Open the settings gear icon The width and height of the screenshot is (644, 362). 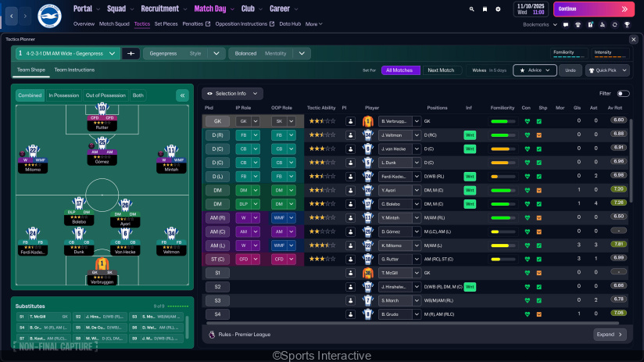(x=498, y=9)
